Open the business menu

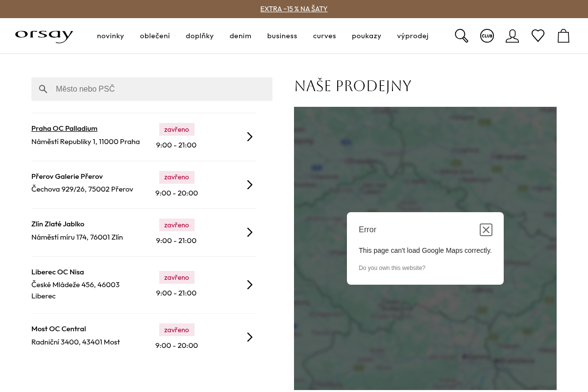point(282,36)
